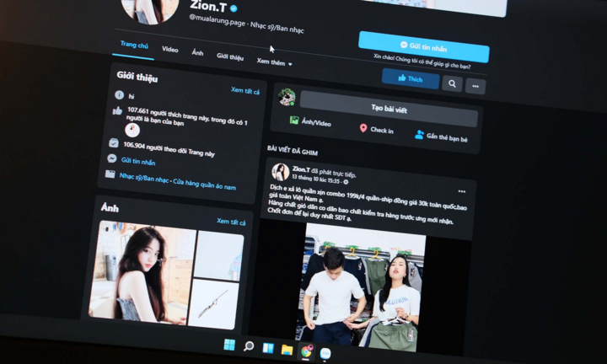Click the '106.904 người theo dõi Trang này' text
The image size is (607, 364).
click(x=169, y=149)
